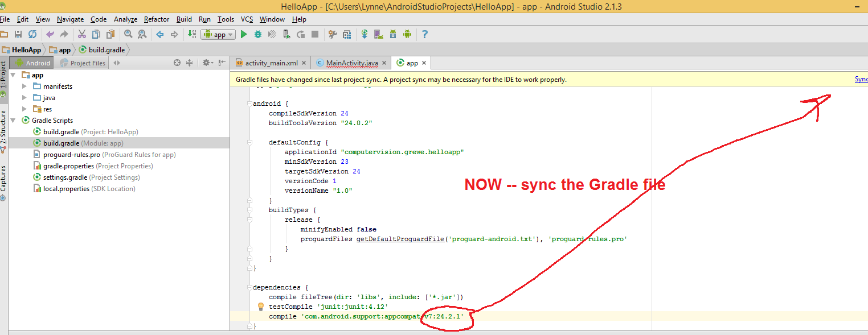The height and width of the screenshot is (335, 868).
Task: Collapse the Gradle Scripts node
Action: pyautogui.click(x=13, y=121)
